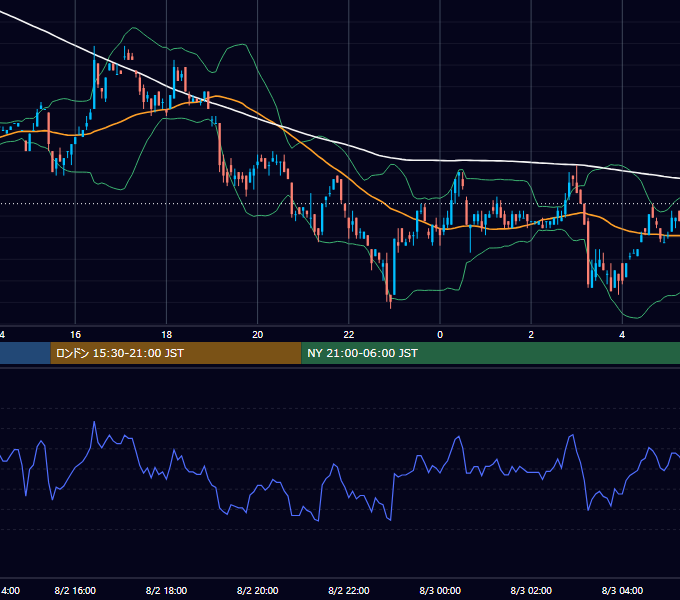
Task: Click the '16' hour label on price chart axis
Action: click(75, 335)
